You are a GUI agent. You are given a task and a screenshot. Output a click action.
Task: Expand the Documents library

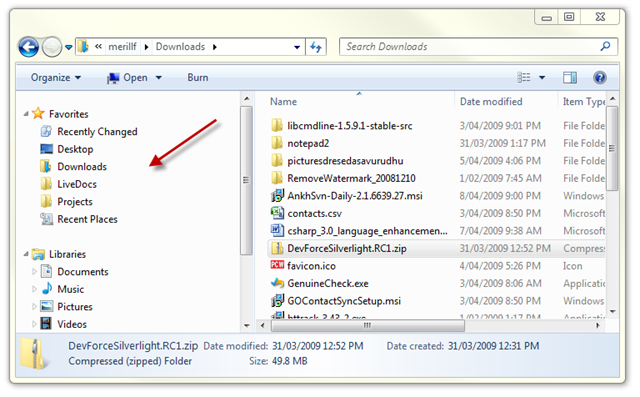pyautogui.click(x=34, y=271)
